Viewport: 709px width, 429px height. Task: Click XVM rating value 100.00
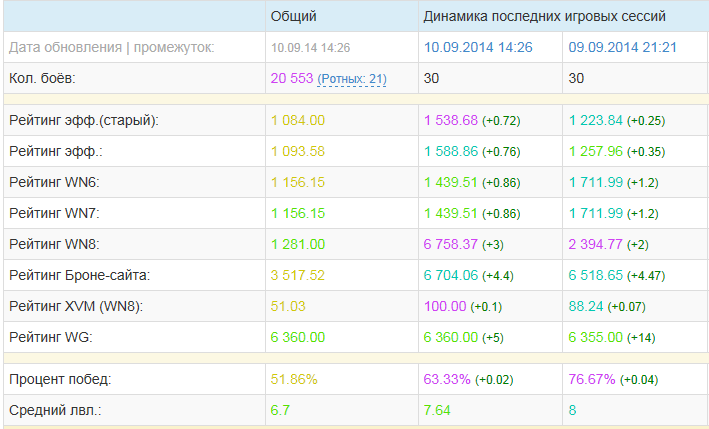445,306
